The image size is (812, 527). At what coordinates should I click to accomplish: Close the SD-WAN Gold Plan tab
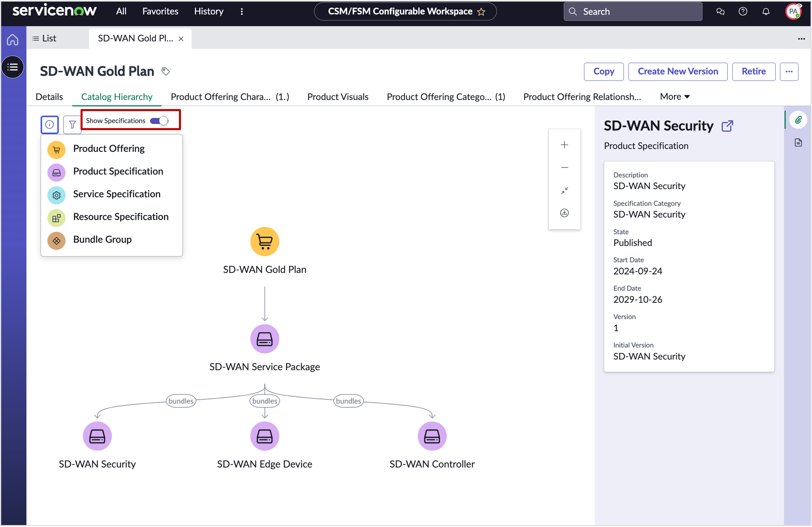pyautogui.click(x=181, y=39)
